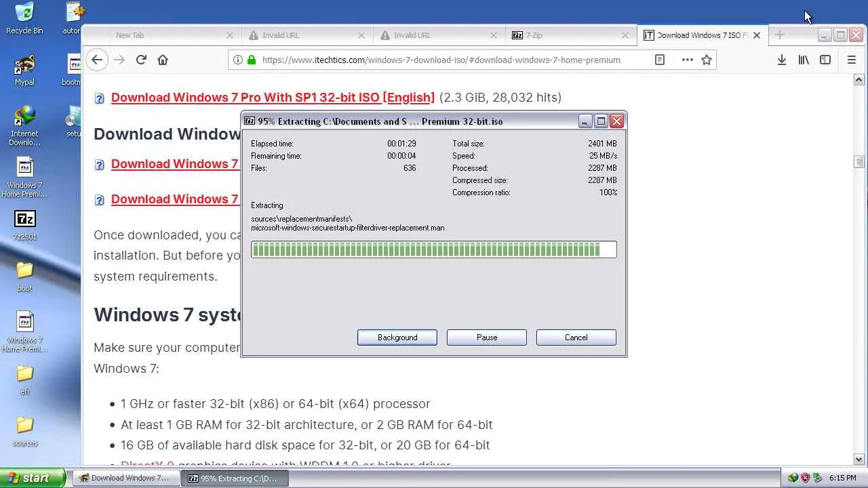The height and width of the screenshot is (488, 868).
Task: Focus the itechtics URL address field
Action: (441, 60)
